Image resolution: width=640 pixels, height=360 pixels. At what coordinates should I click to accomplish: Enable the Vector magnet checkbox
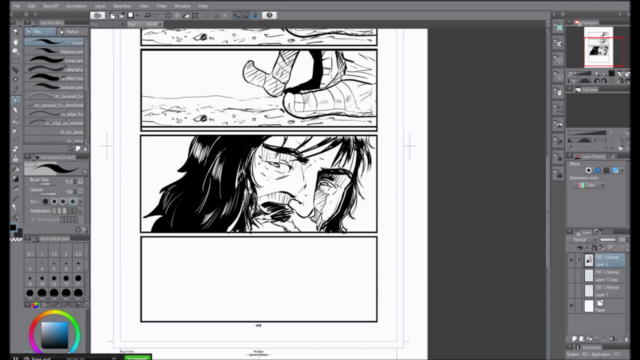(x=33, y=220)
